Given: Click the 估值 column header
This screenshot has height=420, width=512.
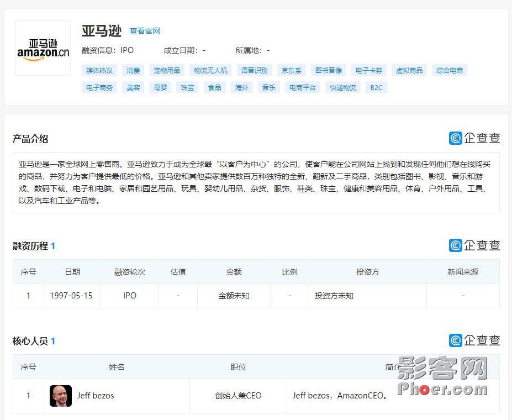Looking at the screenshot, I should [178, 272].
